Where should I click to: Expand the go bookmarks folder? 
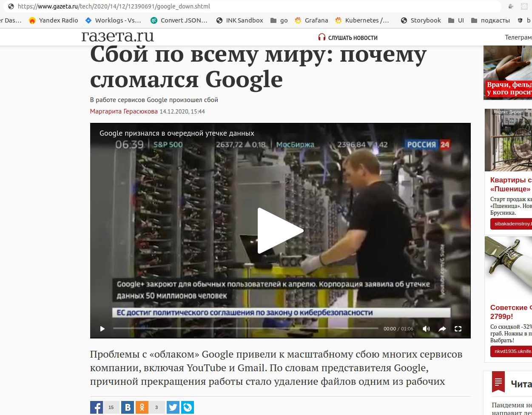pyautogui.click(x=279, y=20)
